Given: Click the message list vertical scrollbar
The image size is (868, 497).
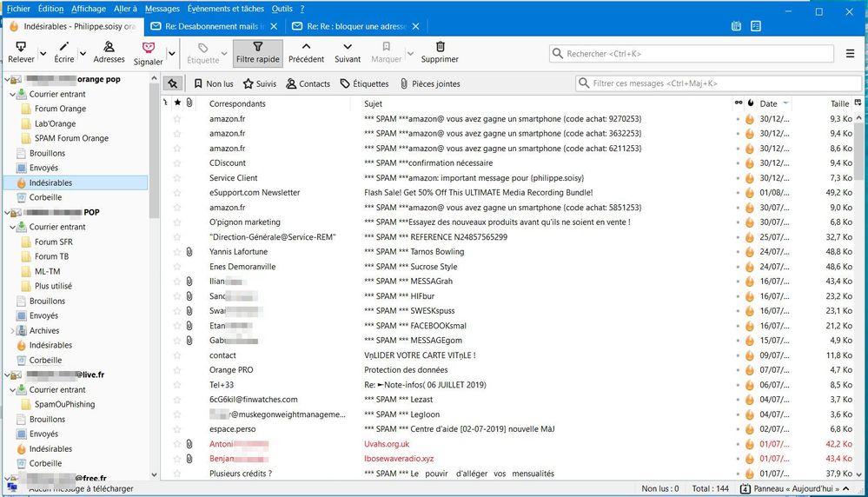Looking at the screenshot, I should pyautogui.click(x=860, y=261).
